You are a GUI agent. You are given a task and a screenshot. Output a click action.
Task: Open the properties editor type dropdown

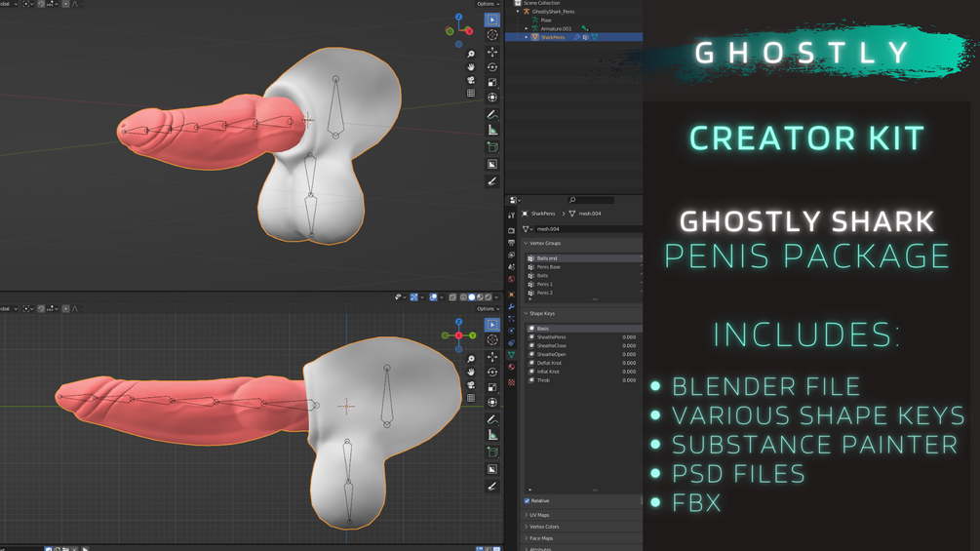516,201
